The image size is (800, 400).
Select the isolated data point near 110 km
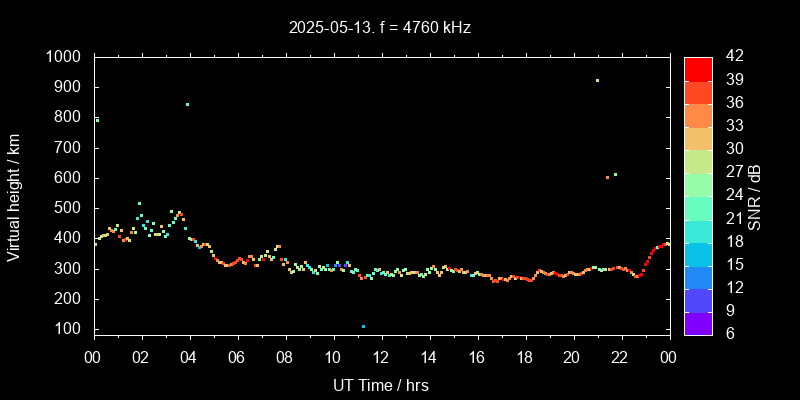click(x=363, y=326)
